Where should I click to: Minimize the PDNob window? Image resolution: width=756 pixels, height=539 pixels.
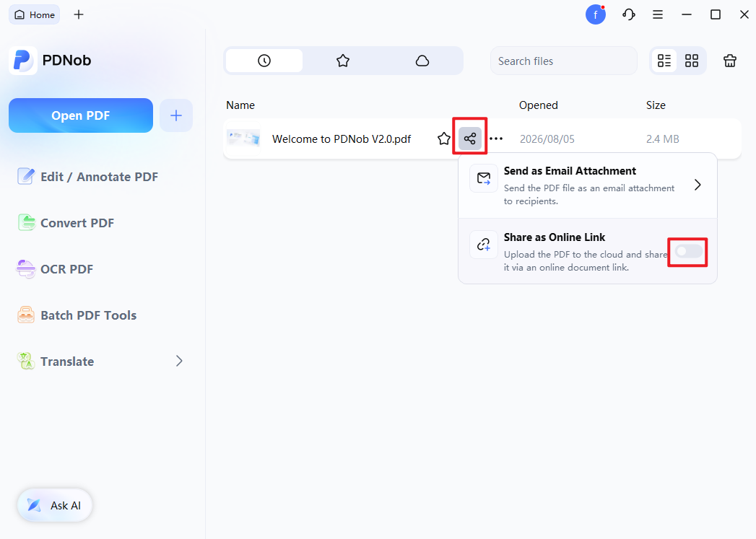[x=687, y=15]
